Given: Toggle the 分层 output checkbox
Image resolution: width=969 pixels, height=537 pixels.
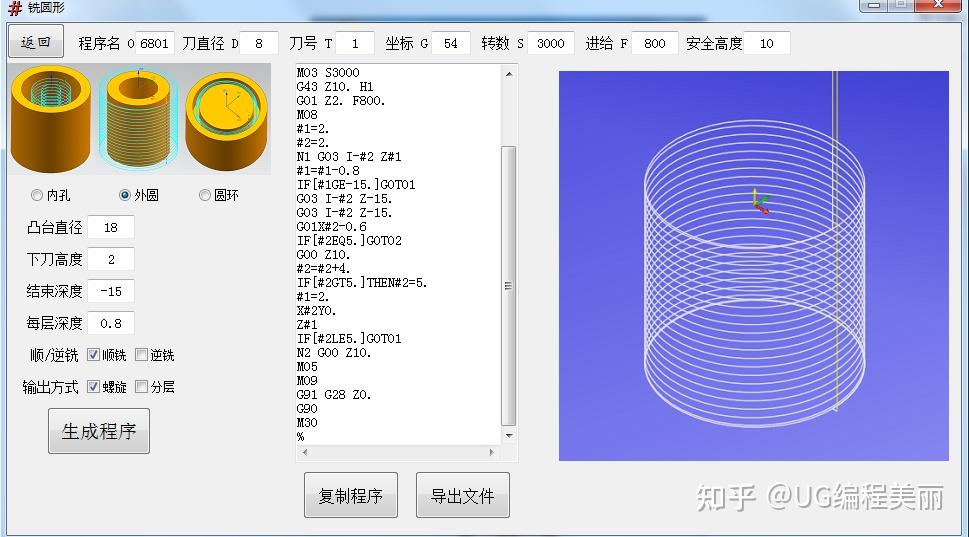Looking at the screenshot, I should [x=142, y=387].
